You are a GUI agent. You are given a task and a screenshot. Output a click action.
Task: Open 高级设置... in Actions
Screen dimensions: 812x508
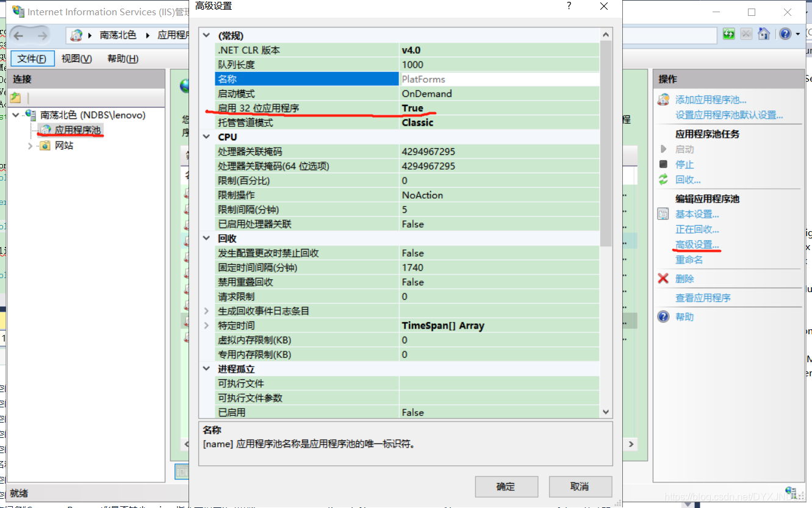click(697, 245)
